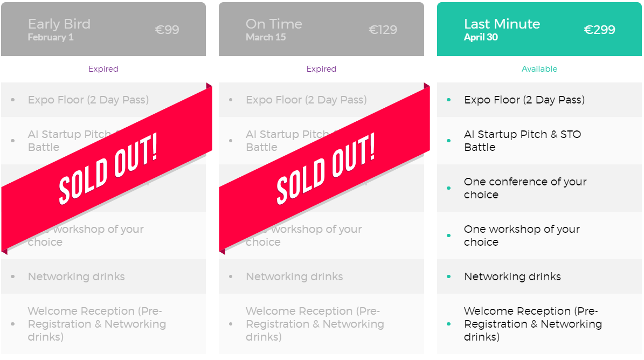The image size is (644, 360).
Task: Click Expired label under Early Bird
Action: point(103,69)
